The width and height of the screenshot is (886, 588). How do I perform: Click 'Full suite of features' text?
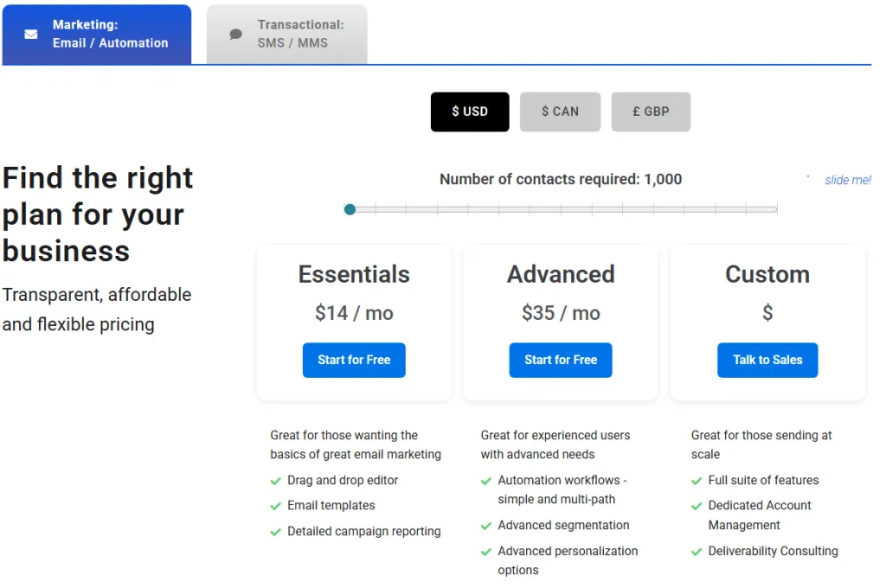click(763, 480)
